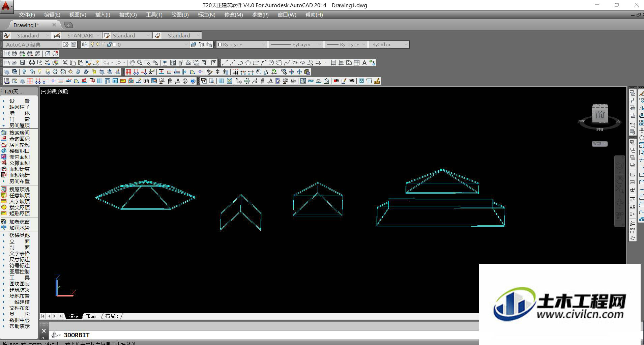Click the 俯视 view control label
This screenshot has height=345, width=644.
pyautogui.click(x=52, y=91)
